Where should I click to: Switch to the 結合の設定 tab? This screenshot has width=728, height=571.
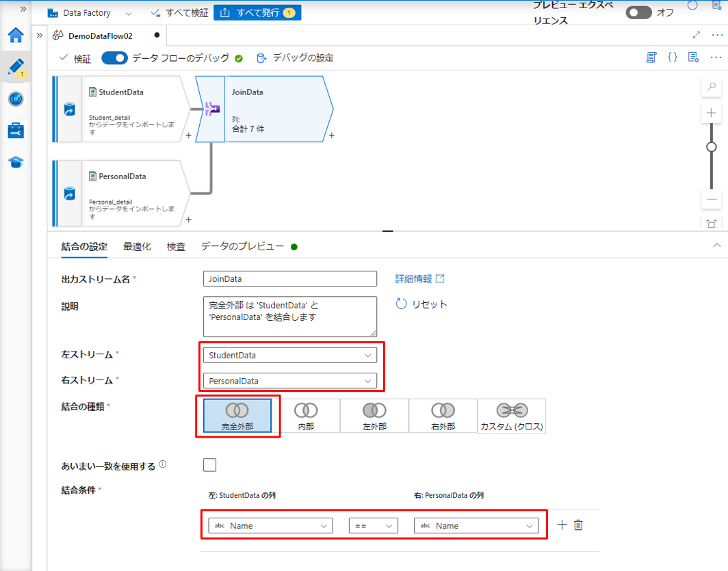(84, 247)
